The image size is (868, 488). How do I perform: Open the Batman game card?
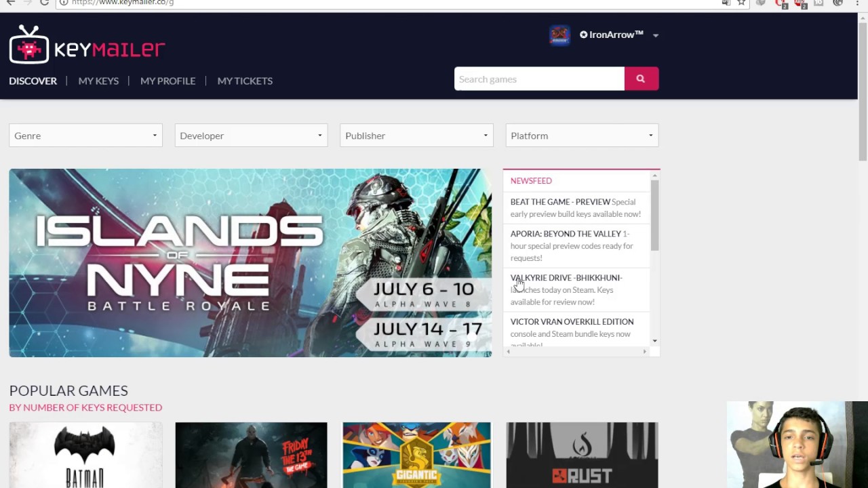pyautogui.click(x=85, y=455)
